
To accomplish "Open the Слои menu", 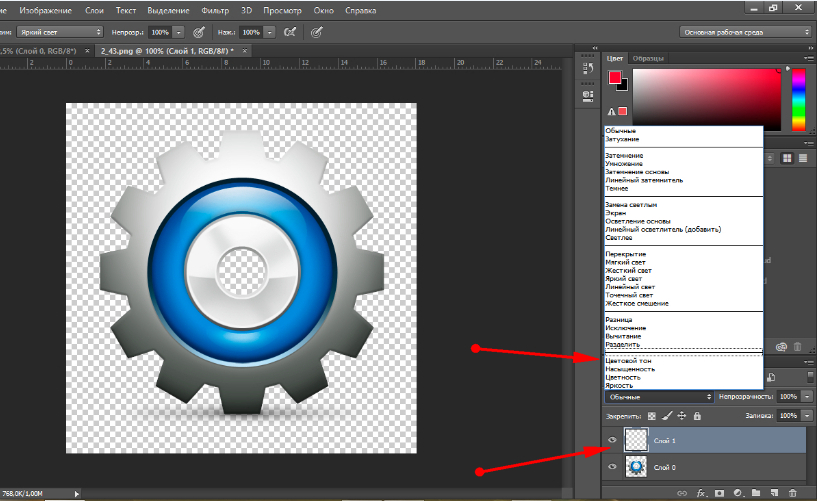I will (x=94, y=10).
